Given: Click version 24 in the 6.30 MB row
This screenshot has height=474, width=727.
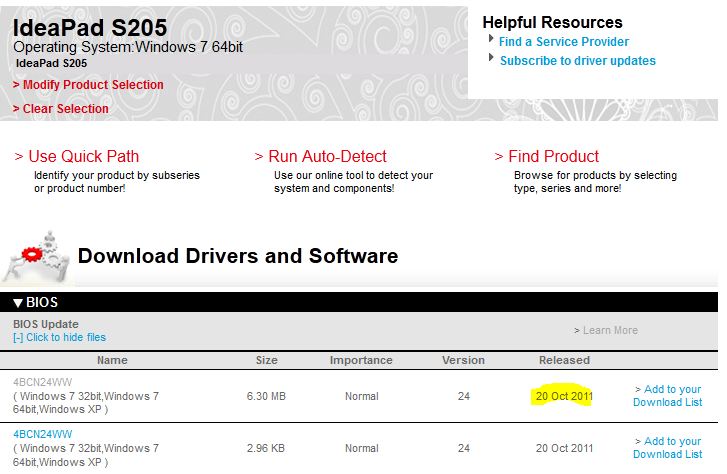Looking at the screenshot, I should coord(464,396).
